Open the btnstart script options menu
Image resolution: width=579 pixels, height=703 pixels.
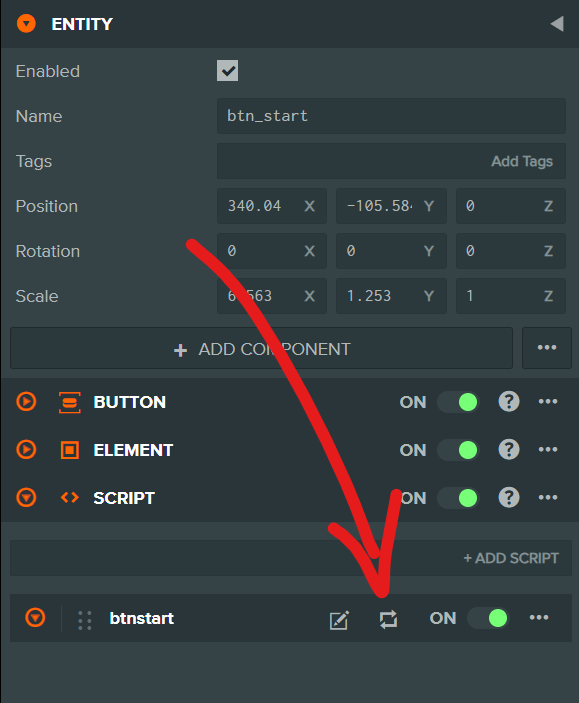[539, 617]
